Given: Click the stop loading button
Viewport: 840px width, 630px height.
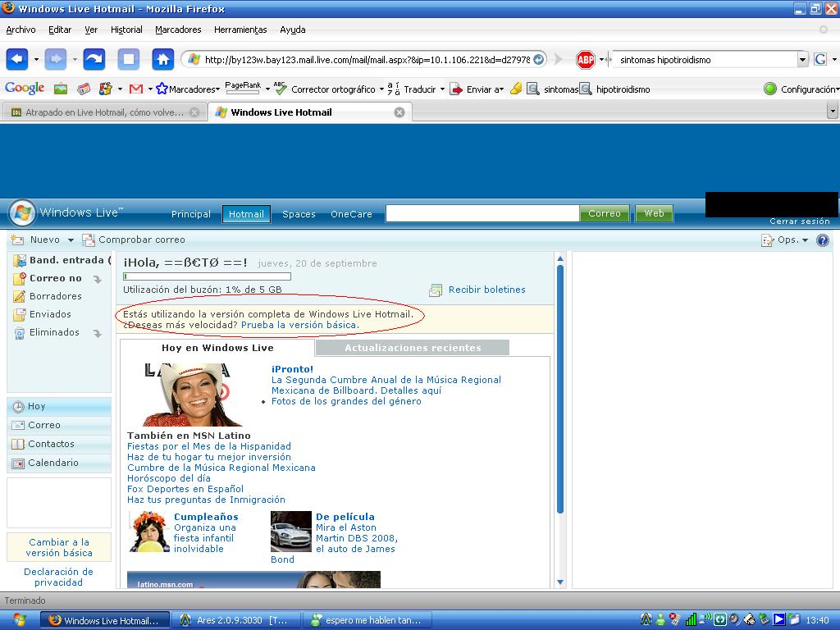Looking at the screenshot, I should pyautogui.click(x=129, y=59).
